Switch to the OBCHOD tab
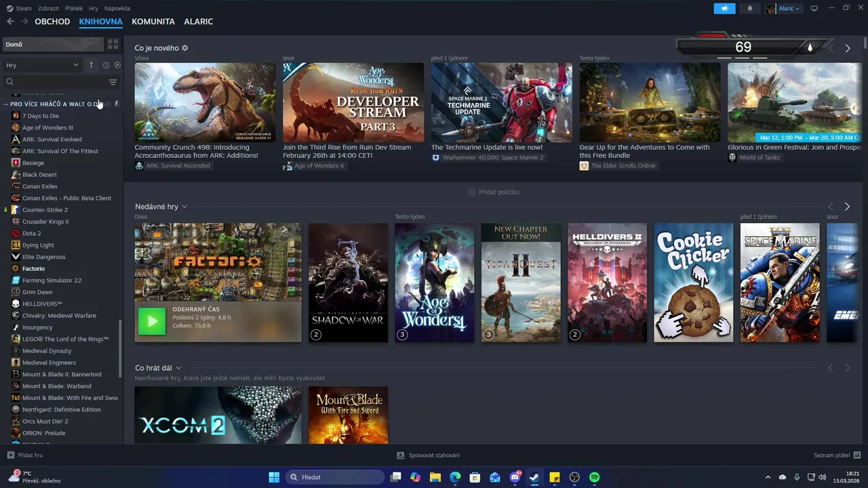 coord(52,22)
